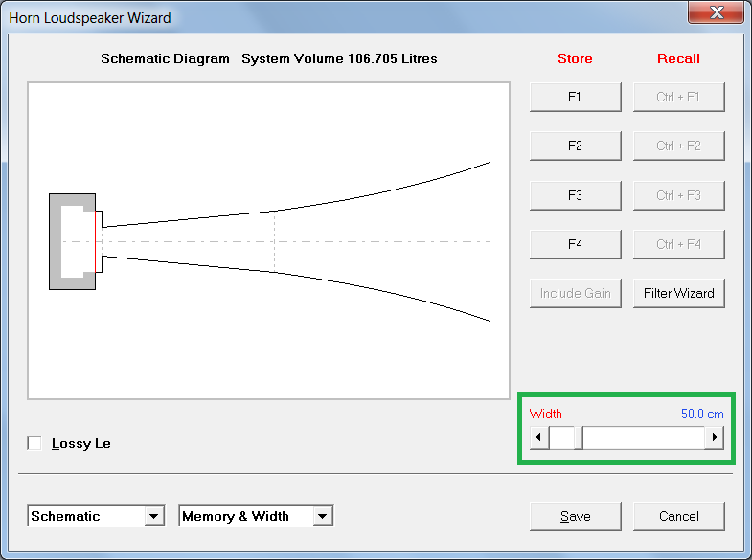Open the Schematic dropdown list
This screenshot has height=560, width=752.
tap(154, 516)
